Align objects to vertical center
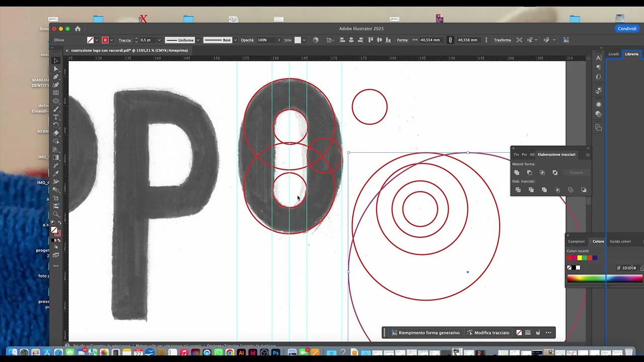The height and width of the screenshot is (362, 644). [379, 40]
